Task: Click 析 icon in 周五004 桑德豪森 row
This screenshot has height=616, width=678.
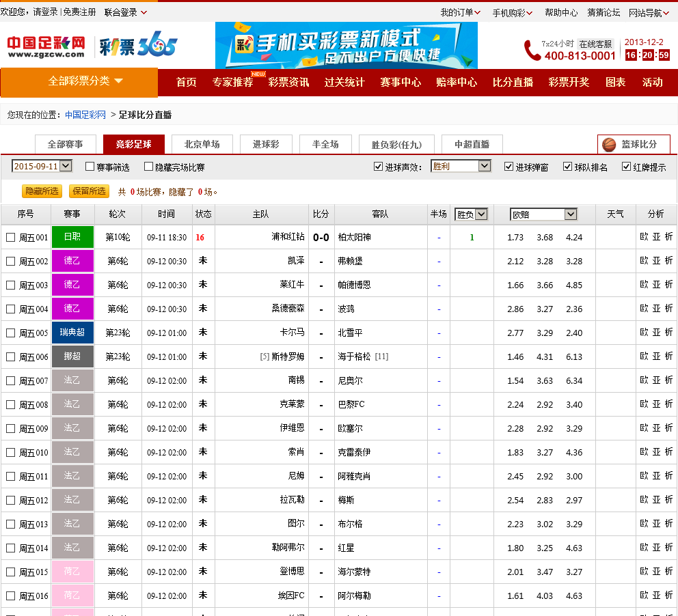Action: pos(668,309)
